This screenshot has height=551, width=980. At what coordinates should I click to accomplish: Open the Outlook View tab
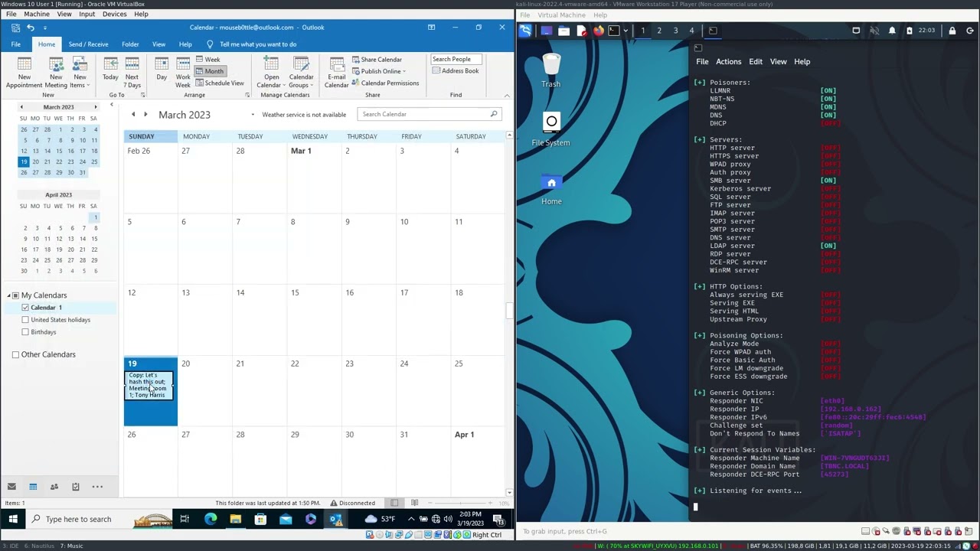point(158,44)
